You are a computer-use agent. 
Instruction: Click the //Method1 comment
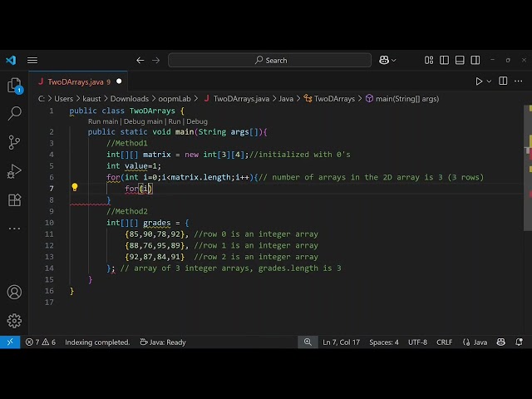pos(127,143)
